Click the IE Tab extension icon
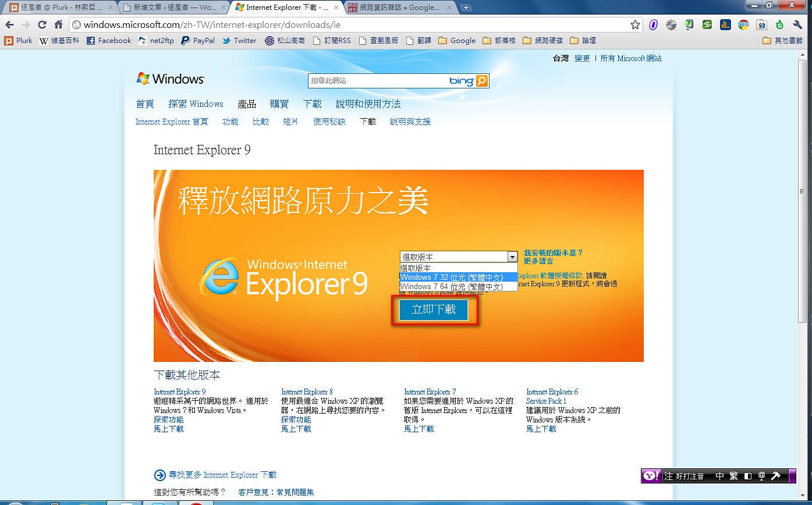The image size is (812, 505). 761,25
